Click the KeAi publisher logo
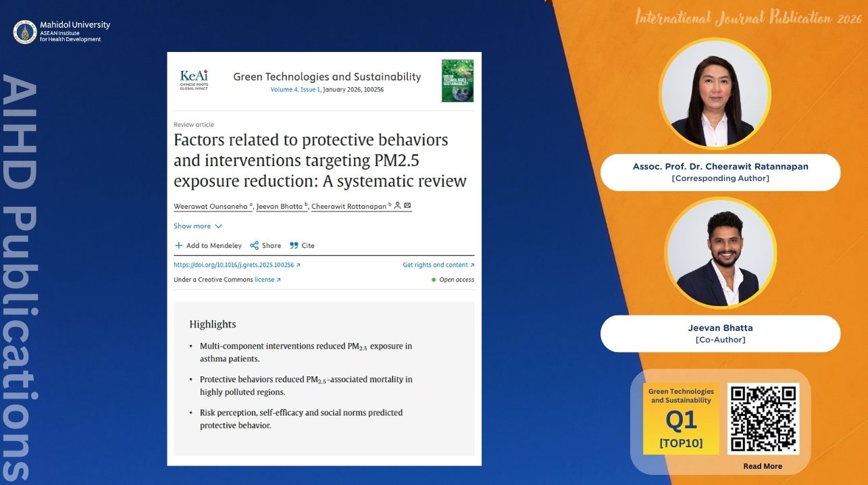Viewport: 868px width, 485px height. [x=194, y=80]
